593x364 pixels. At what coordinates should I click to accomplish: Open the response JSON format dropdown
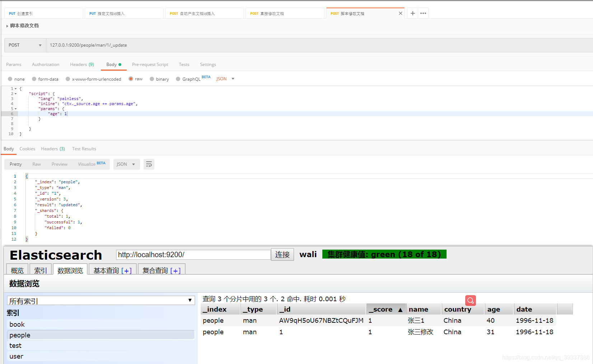(x=126, y=164)
